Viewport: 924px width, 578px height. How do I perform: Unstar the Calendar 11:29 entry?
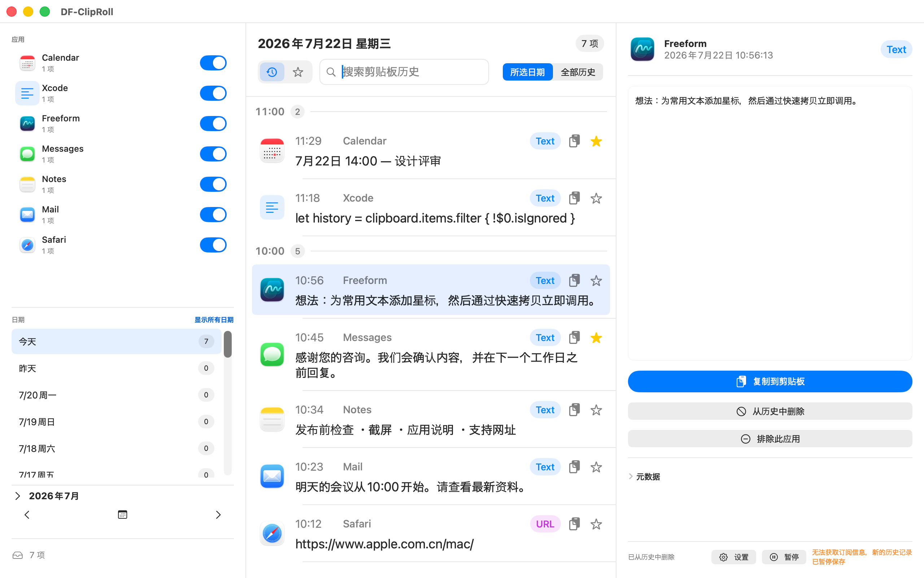tap(596, 141)
